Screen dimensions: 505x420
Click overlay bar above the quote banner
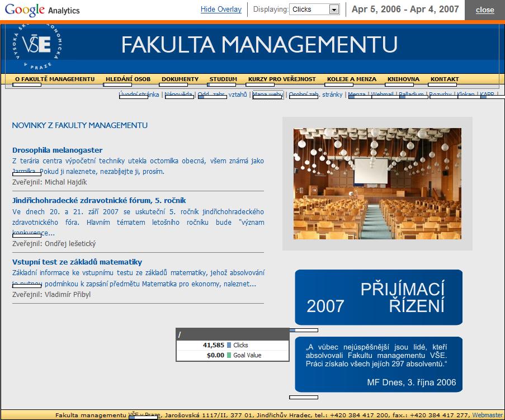(304, 330)
